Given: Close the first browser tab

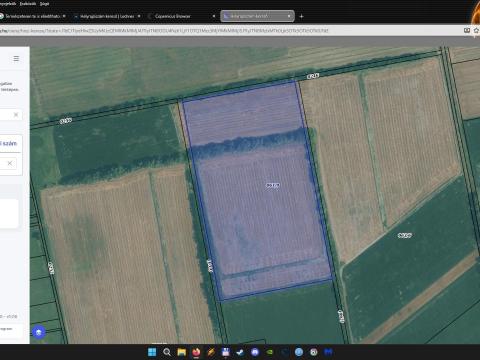Looking at the screenshot, I should [x=64, y=16].
